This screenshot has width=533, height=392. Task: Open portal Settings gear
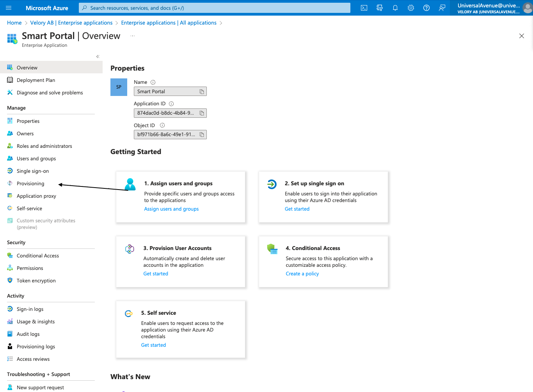[411, 8]
